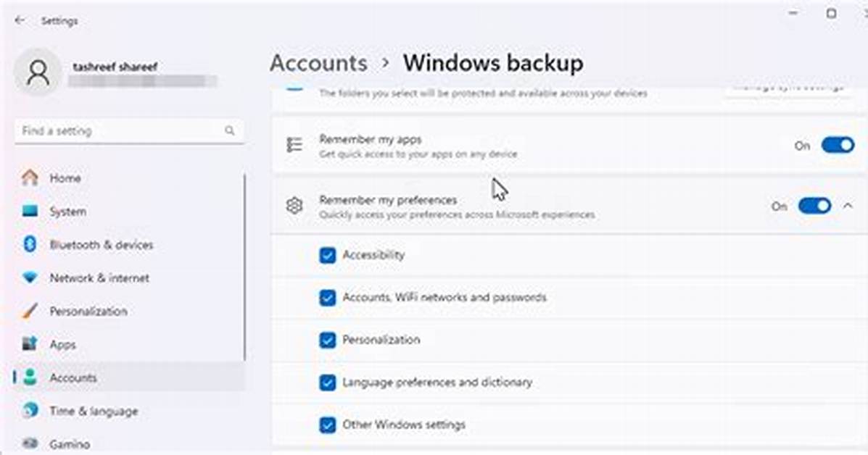Click the Apps icon in sidebar
The image size is (868, 455).
coord(30,344)
